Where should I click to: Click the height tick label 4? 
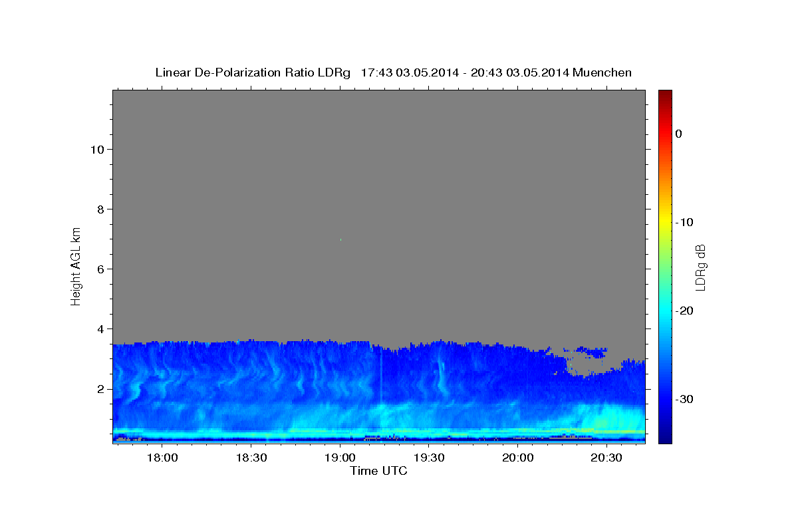click(x=99, y=329)
